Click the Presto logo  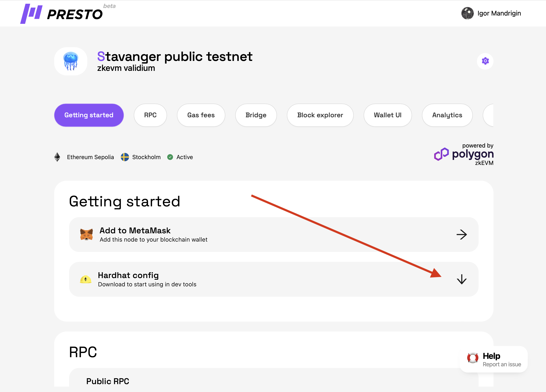coord(62,14)
